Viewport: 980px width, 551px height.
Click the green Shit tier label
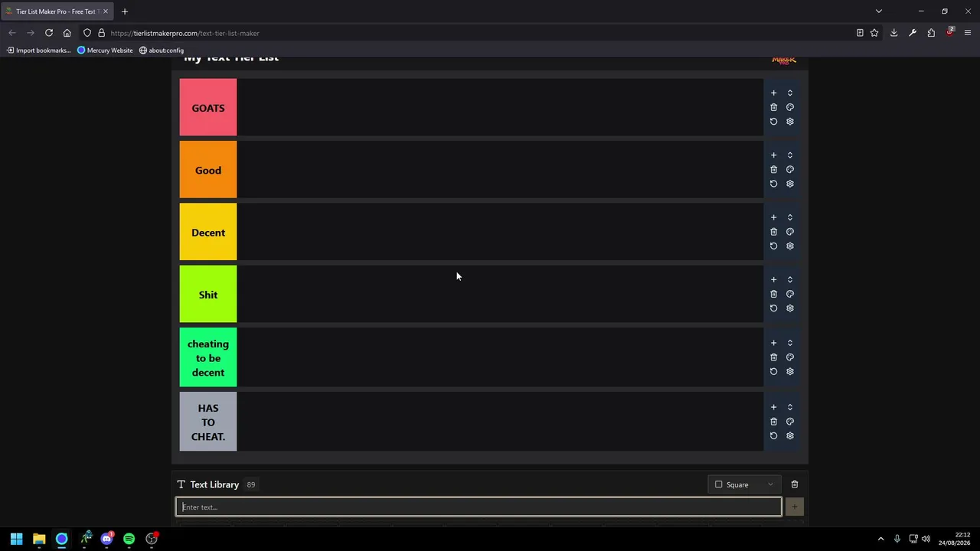[x=208, y=295]
